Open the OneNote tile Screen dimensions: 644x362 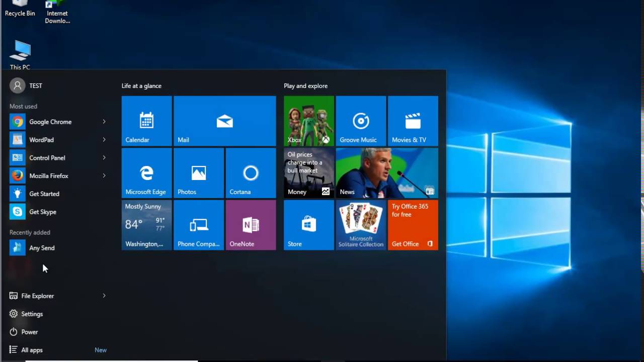pos(251,225)
